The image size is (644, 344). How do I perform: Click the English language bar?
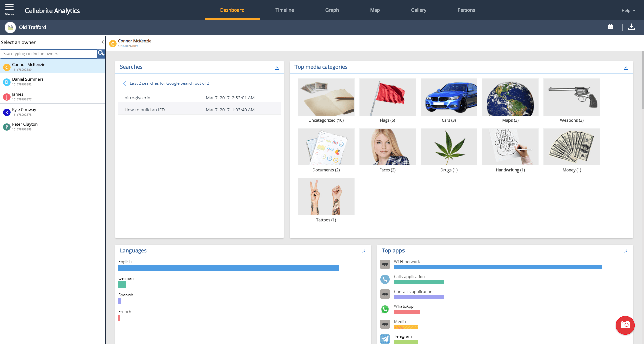click(x=228, y=268)
